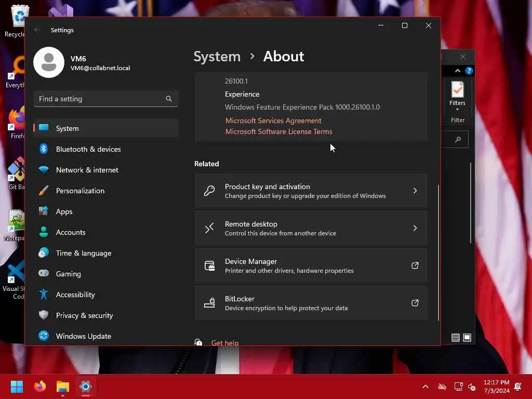This screenshot has height=399, width=532.
Task: Click the Accessibility figure icon
Action: (x=44, y=294)
